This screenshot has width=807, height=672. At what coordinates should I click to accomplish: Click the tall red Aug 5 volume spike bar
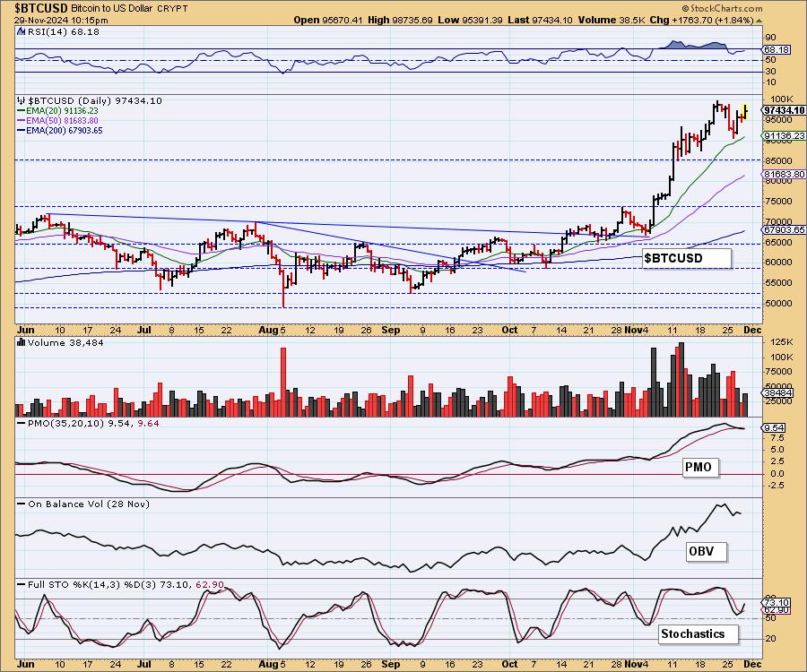pos(283,382)
